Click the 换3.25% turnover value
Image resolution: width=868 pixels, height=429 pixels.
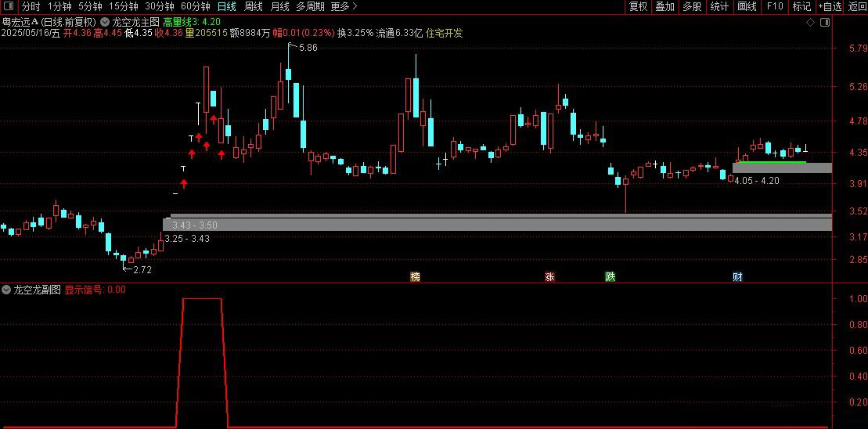[x=355, y=33]
